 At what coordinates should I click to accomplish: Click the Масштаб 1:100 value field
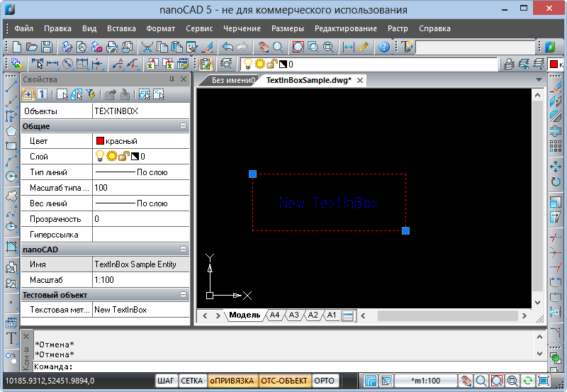click(141, 280)
